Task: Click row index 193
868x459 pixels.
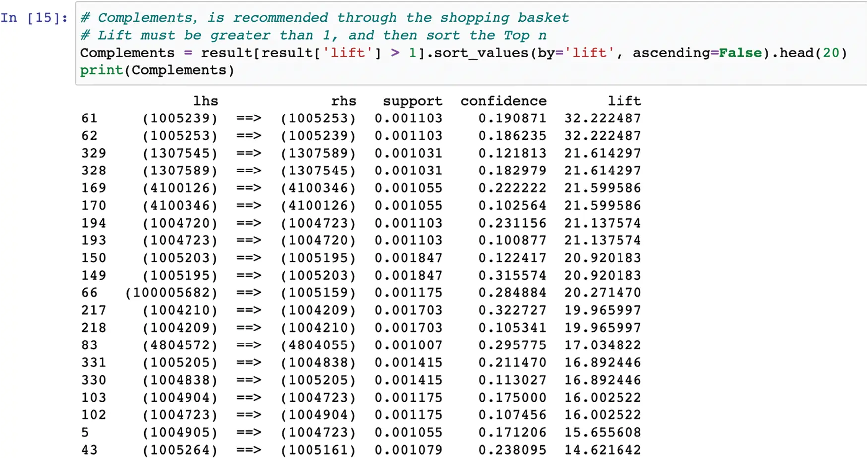Action: point(94,240)
